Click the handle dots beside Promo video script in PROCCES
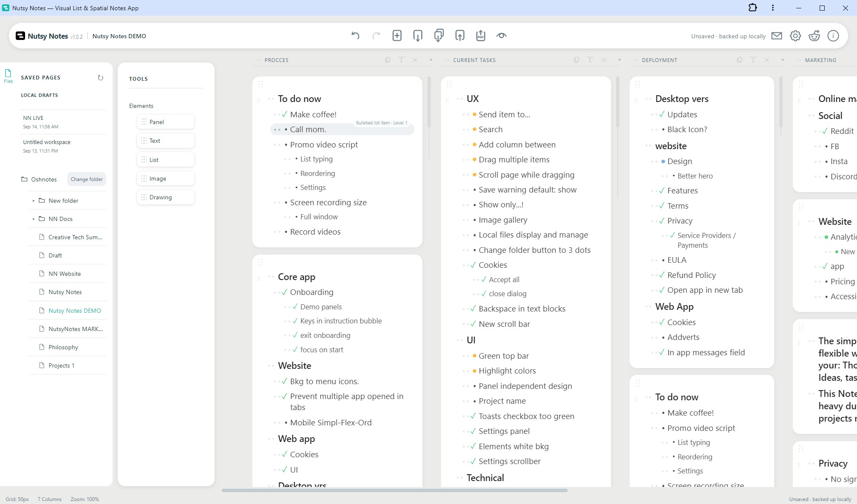The height and width of the screenshot is (504, 857). point(277,145)
